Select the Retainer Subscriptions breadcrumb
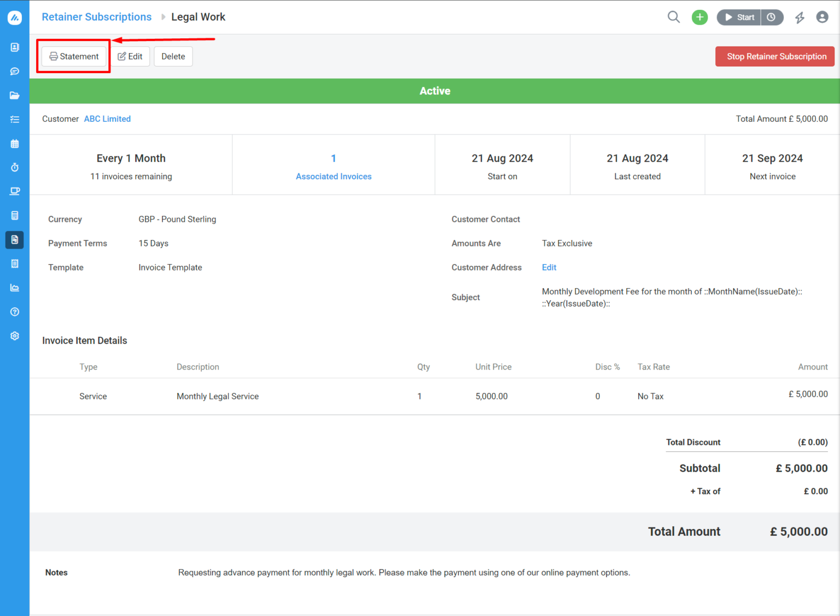Viewport: 840px width, 616px height. point(96,17)
